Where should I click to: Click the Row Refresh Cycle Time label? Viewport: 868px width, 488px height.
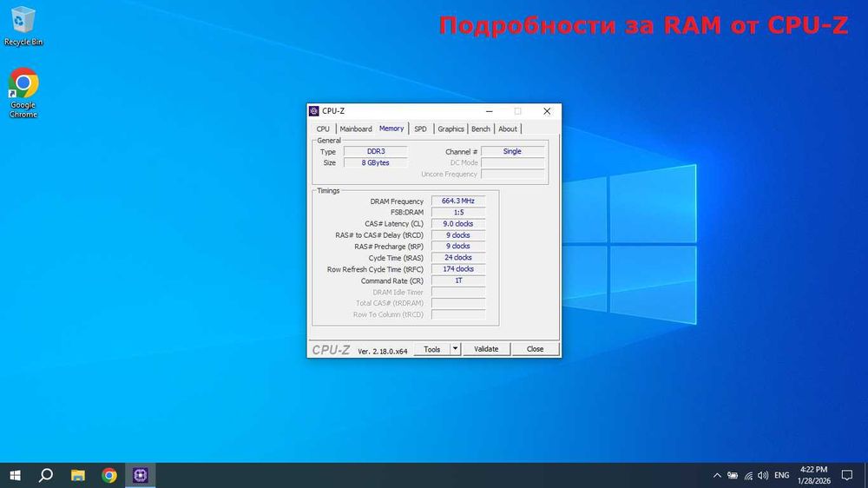(375, 270)
